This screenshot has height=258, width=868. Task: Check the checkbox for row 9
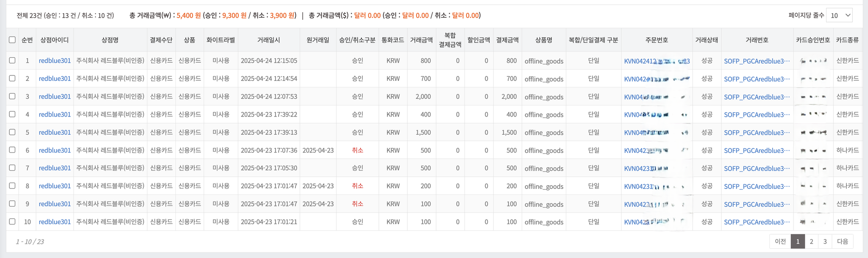point(12,203)
